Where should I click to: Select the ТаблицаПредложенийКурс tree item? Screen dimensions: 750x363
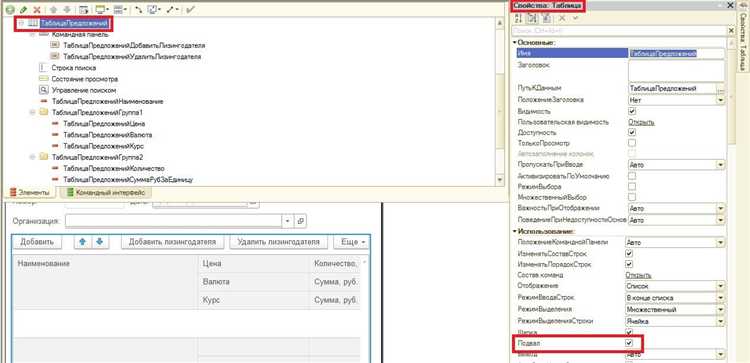tap(104, 146)
